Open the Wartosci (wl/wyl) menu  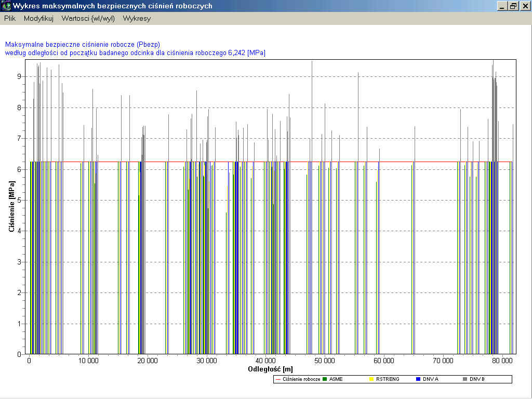[88, 18]
